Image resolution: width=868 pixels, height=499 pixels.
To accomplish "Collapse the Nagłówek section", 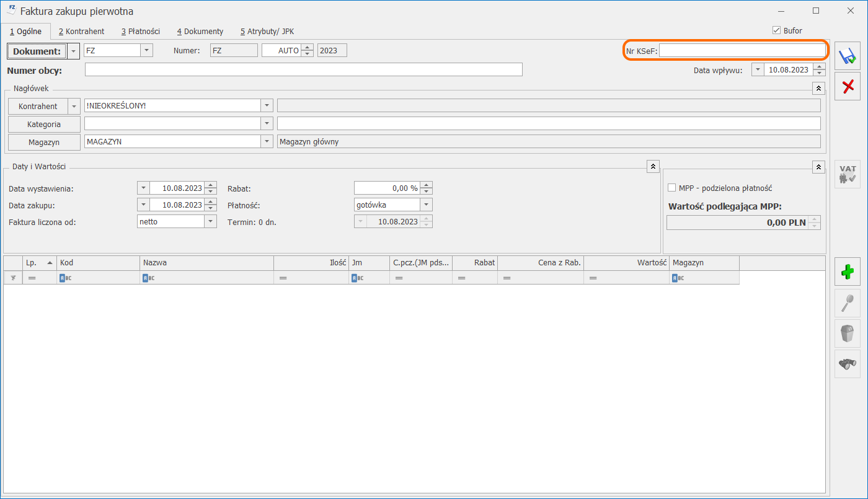I will [818, 89].
